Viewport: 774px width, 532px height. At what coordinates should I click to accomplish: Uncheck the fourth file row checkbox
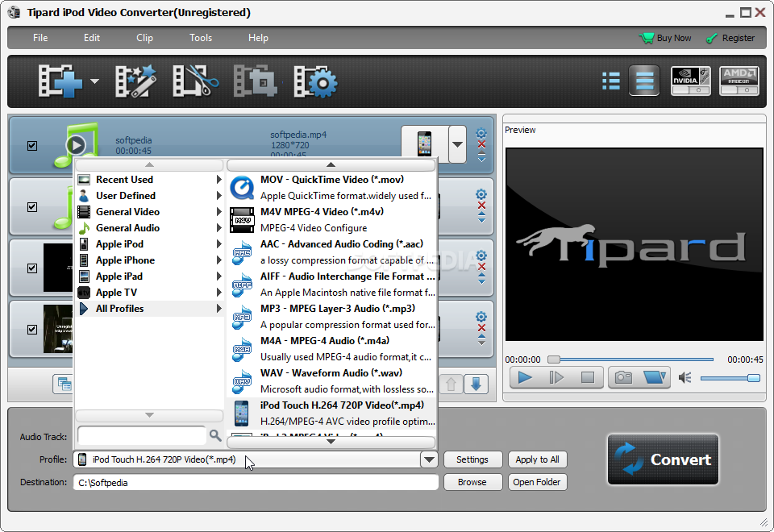coord(32,329)
